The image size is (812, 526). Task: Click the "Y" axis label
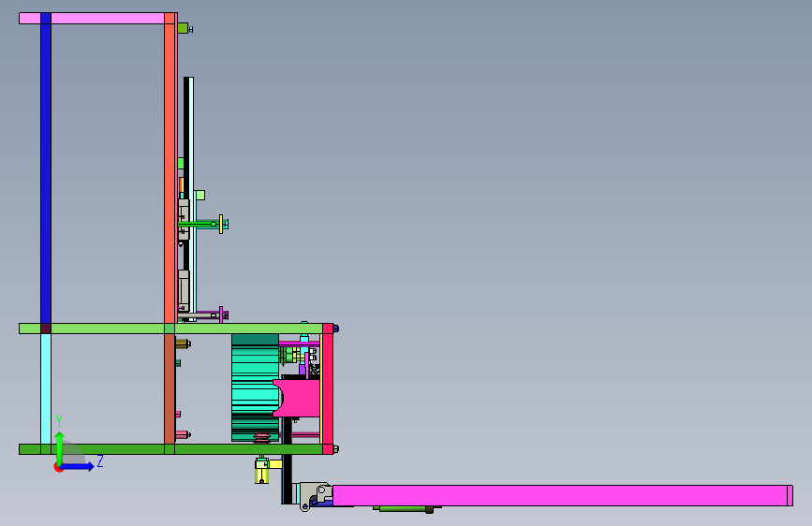point(59,421)
